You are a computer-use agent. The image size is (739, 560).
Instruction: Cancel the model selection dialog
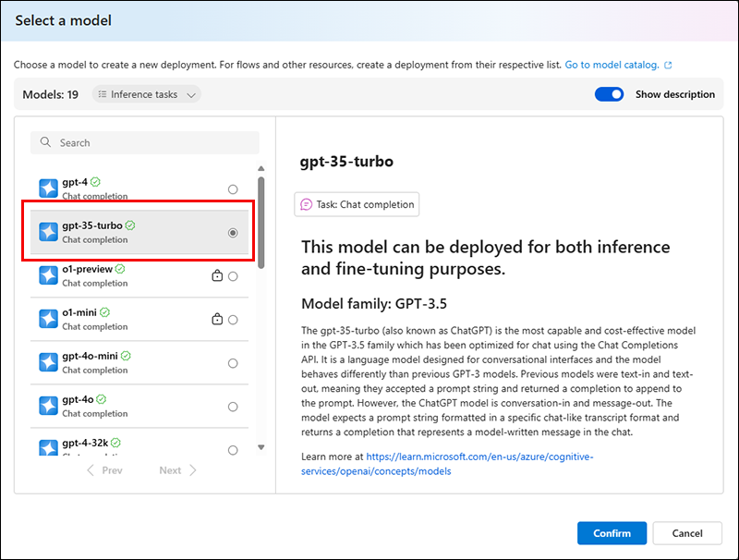[687, 533]
